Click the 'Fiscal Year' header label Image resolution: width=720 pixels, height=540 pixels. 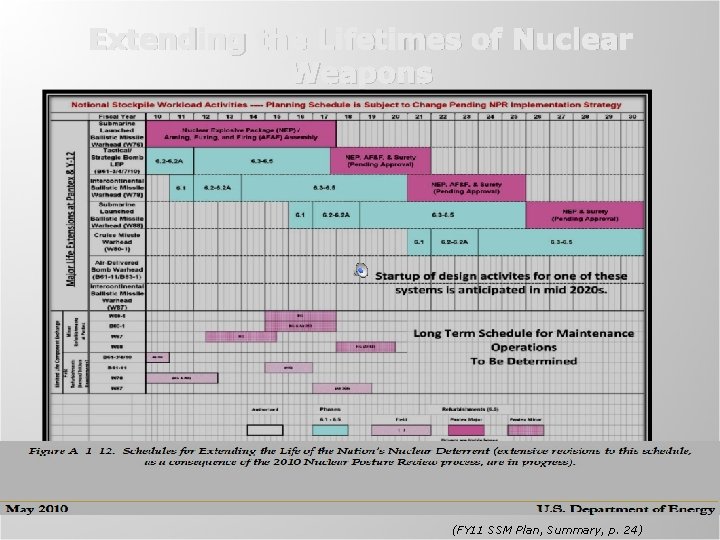117,117
